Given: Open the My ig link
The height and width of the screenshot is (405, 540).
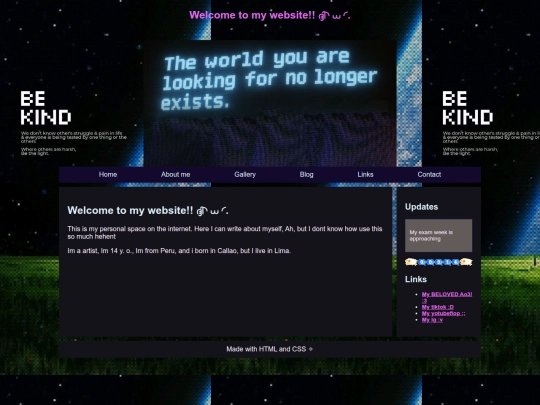Looking at the screenshot, I should pos(432,320).
